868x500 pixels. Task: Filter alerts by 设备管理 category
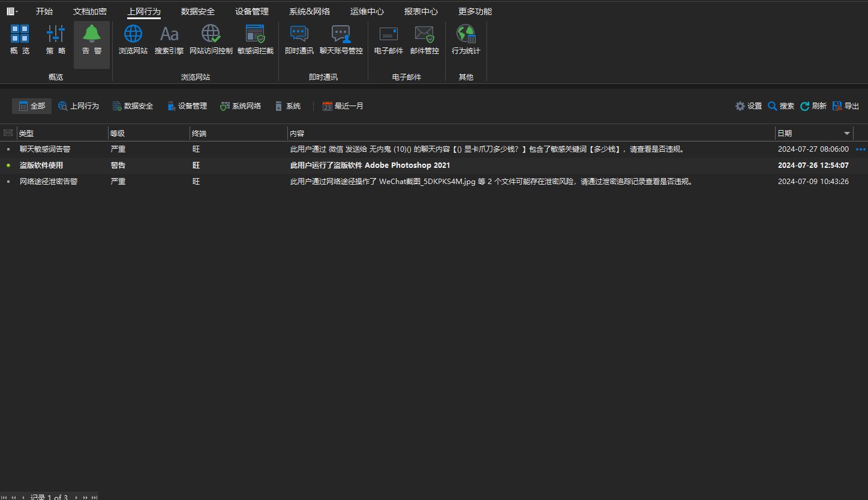coord(187,106)
